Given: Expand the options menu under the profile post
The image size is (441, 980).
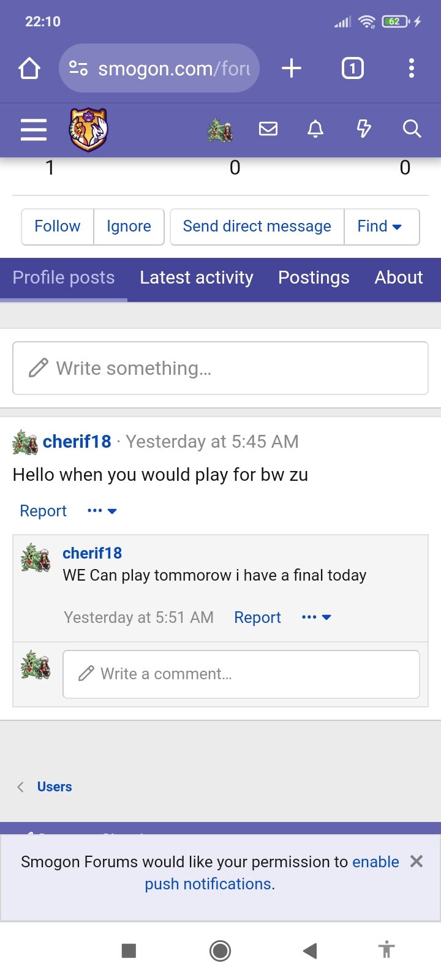Looking at the screenshot, I should pyautogui.click(x=102, y=511).
